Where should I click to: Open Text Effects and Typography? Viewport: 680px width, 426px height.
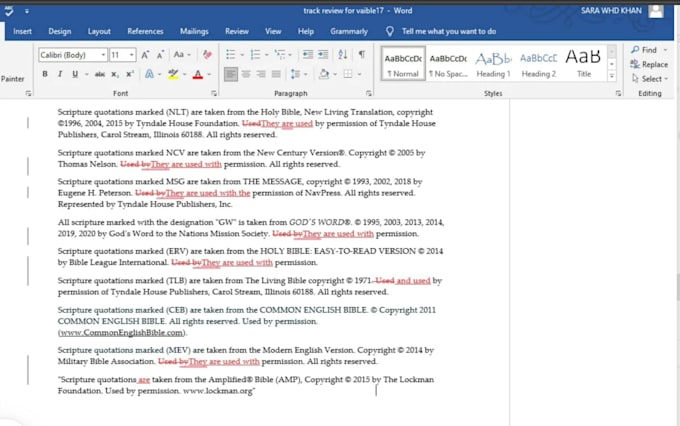tap(149, 74)
